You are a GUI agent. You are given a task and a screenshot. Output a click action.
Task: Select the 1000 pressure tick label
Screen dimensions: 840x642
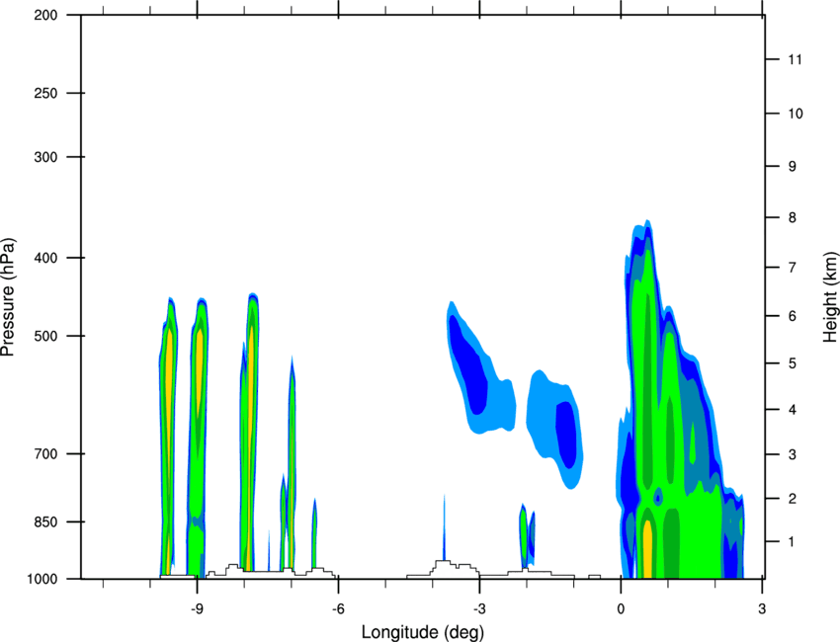tap(42, 579)
